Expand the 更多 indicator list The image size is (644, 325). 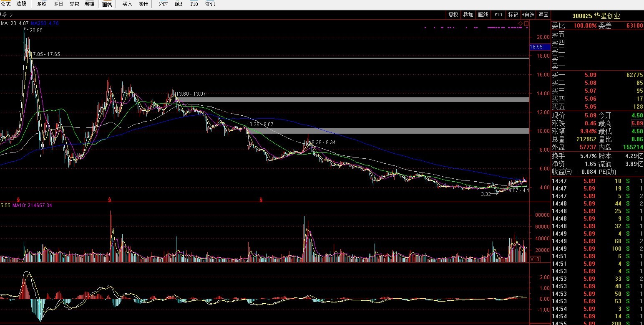click(x=7, y=15)
